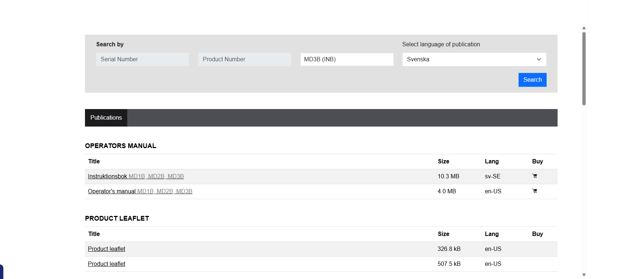Image resolution: width=644 pixels, height=279 pixels.
Task: Click the Product Number input field
Action: click(x=245, y=59)
